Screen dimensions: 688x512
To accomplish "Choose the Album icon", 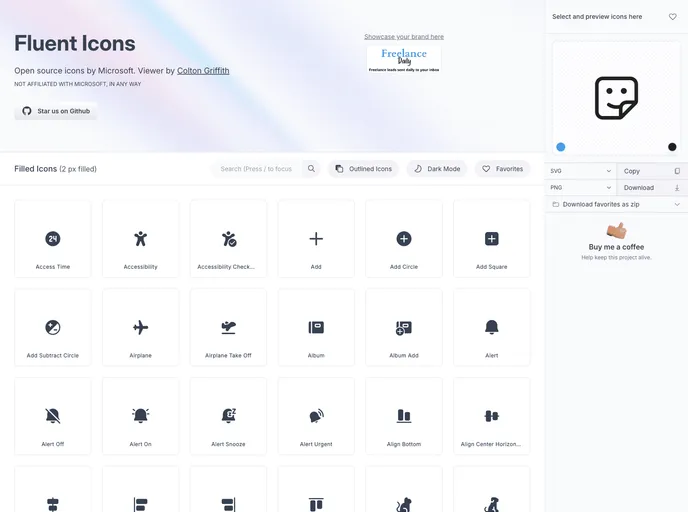I will (x=316, y=327).
